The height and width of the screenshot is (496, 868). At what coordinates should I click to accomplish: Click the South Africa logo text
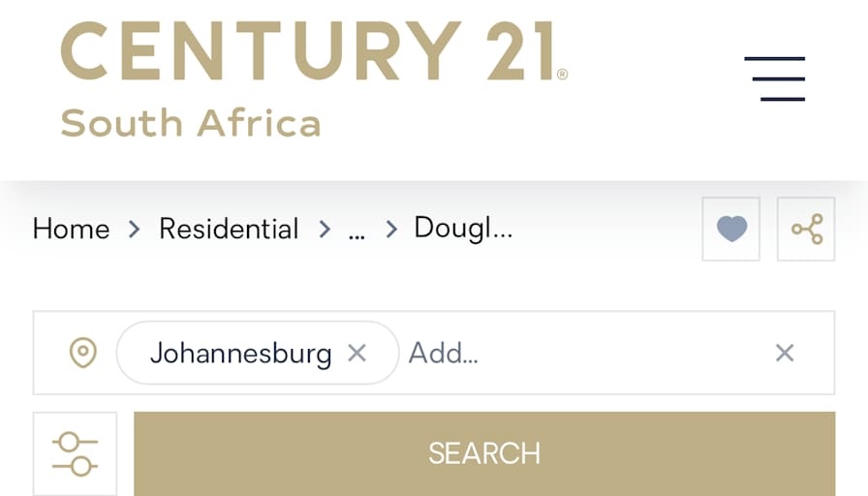tap(191, 123)
